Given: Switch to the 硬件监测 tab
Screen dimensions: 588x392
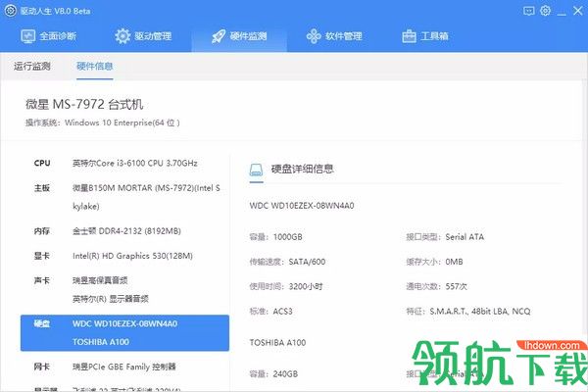Looking at the screenshot, I should pyautogui.click(x=239, y=36).
